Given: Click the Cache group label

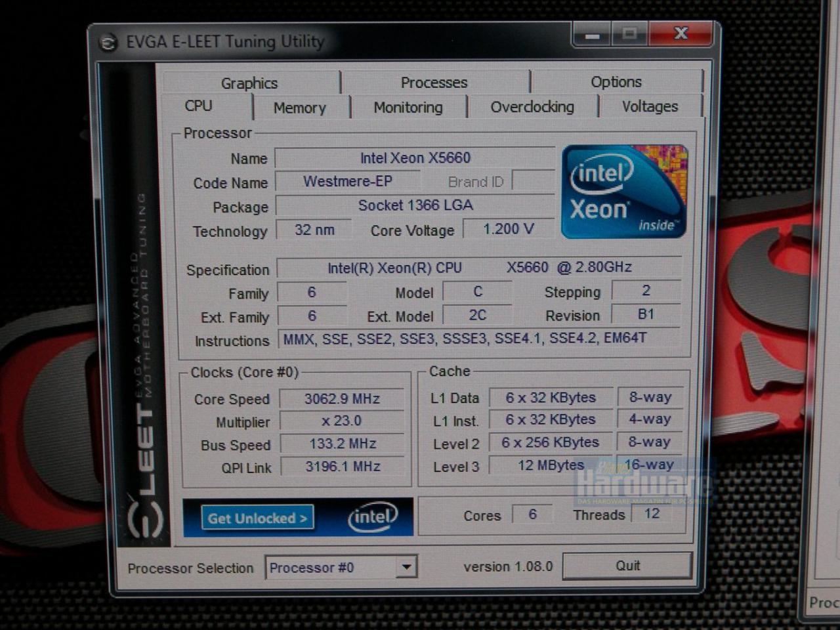Looking at the screenshot, I should 450,371.
